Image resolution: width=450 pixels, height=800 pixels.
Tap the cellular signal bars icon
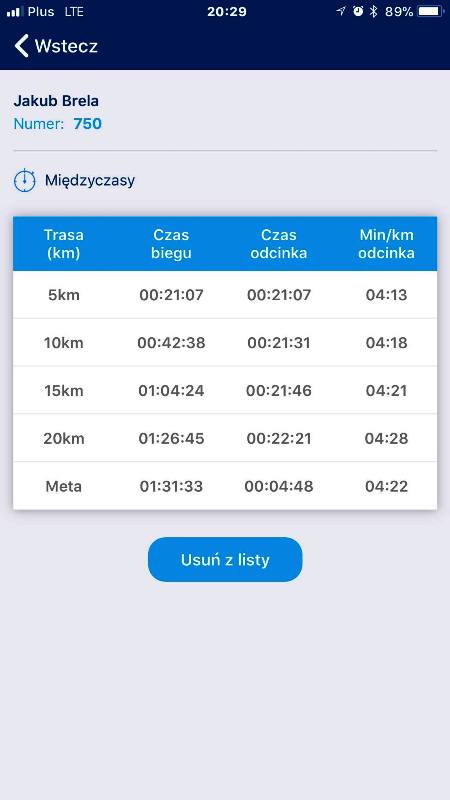coord(15,12)
